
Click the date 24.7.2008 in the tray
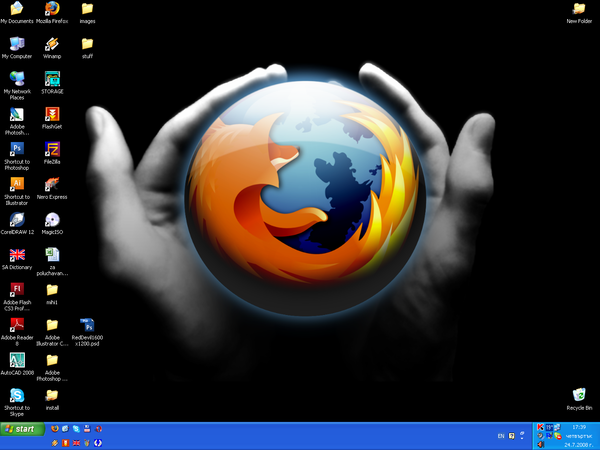pos(579,445)
